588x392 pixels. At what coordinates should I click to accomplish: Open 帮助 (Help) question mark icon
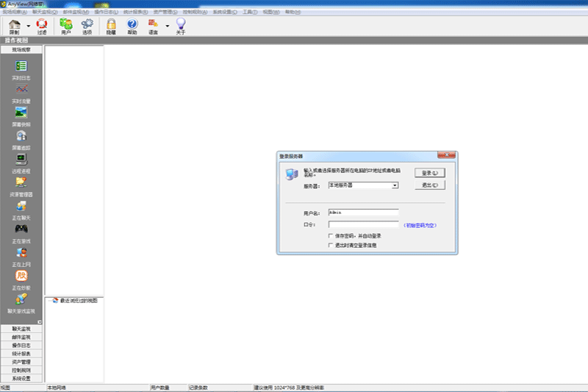132,26
